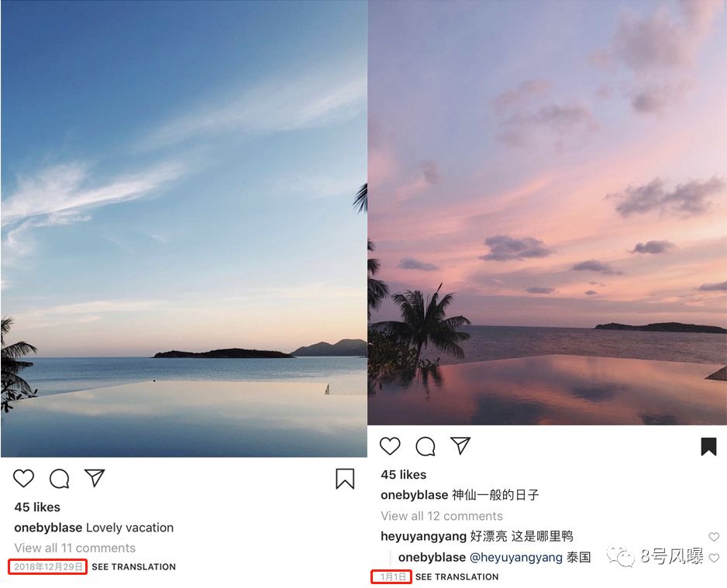See translation of the January 1 post

pos(457,577)
